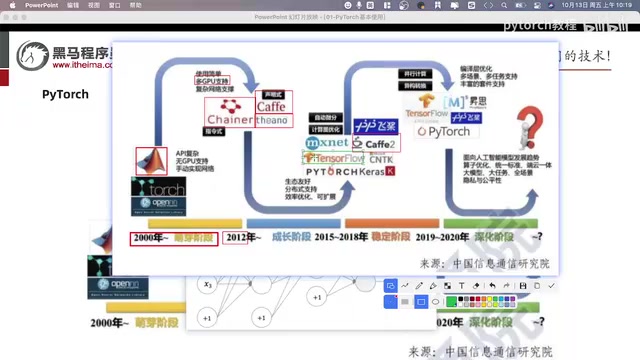The image size is (640, 360).
Task: Pick the purple color swatch
Action: tap(513, 299)
